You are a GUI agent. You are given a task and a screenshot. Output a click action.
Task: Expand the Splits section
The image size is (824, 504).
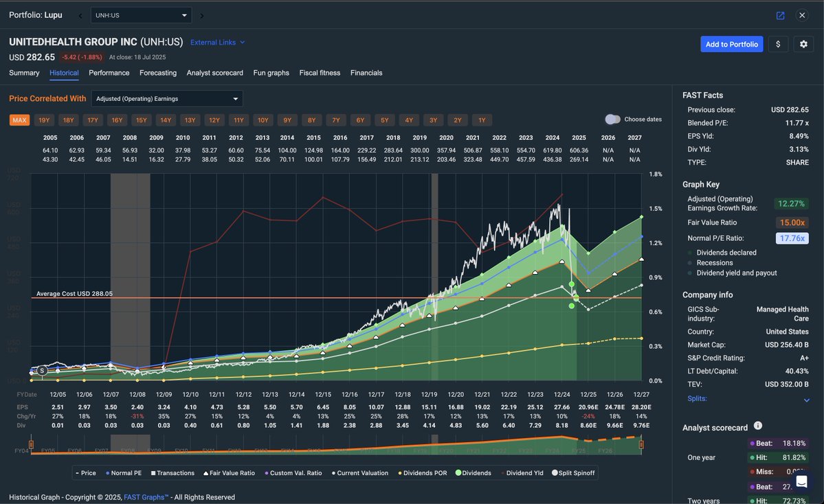click(x=747, y=399)
